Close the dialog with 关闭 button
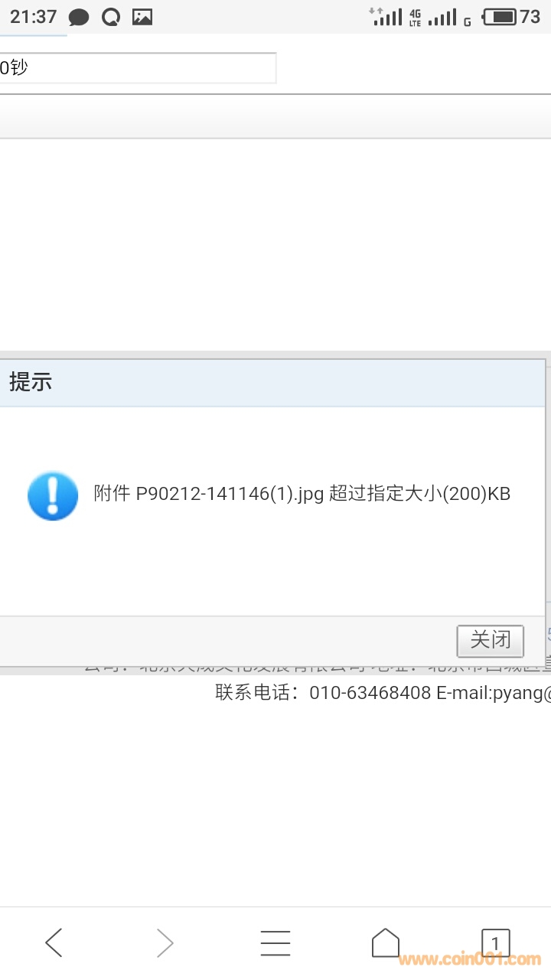This screenshot has width=551, height=980. 490,641
